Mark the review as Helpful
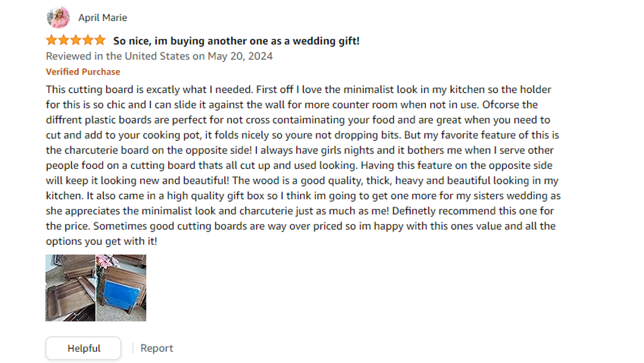Image resolution: width=644 pixels, height=363 pixels. pos(83,348)
